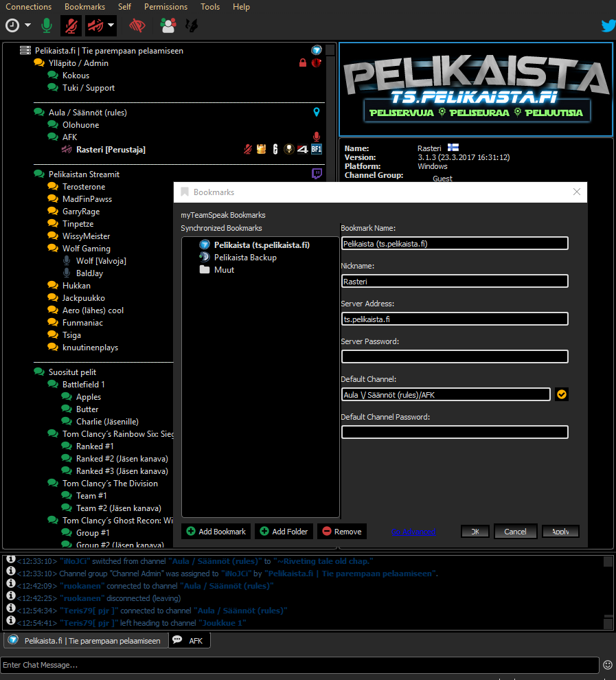The height and width of the screenshot is (680, 616).
Task: Open the Permissions menu
Action: (x=166, y=7)
